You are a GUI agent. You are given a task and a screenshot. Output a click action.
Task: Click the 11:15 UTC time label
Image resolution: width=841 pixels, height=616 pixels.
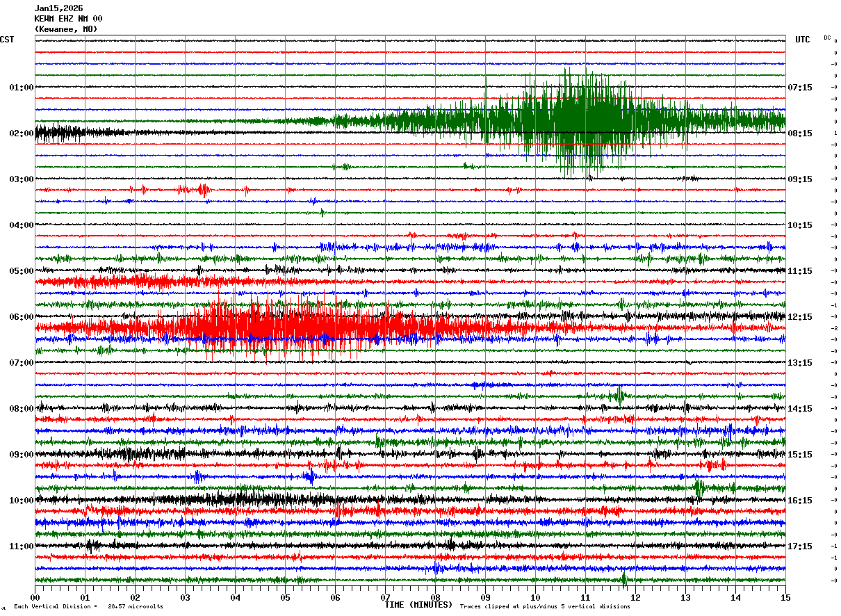point(799,271)
